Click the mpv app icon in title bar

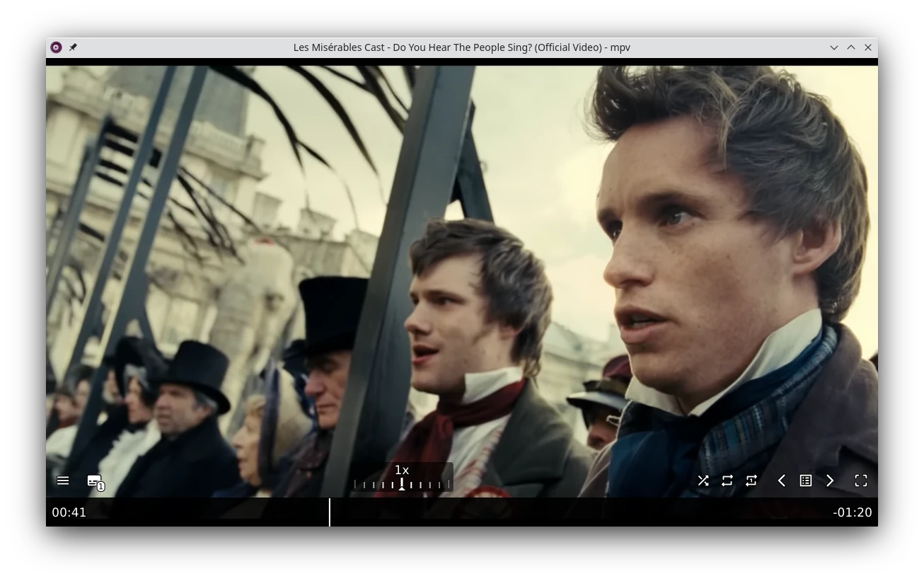(x=56, y=47)
